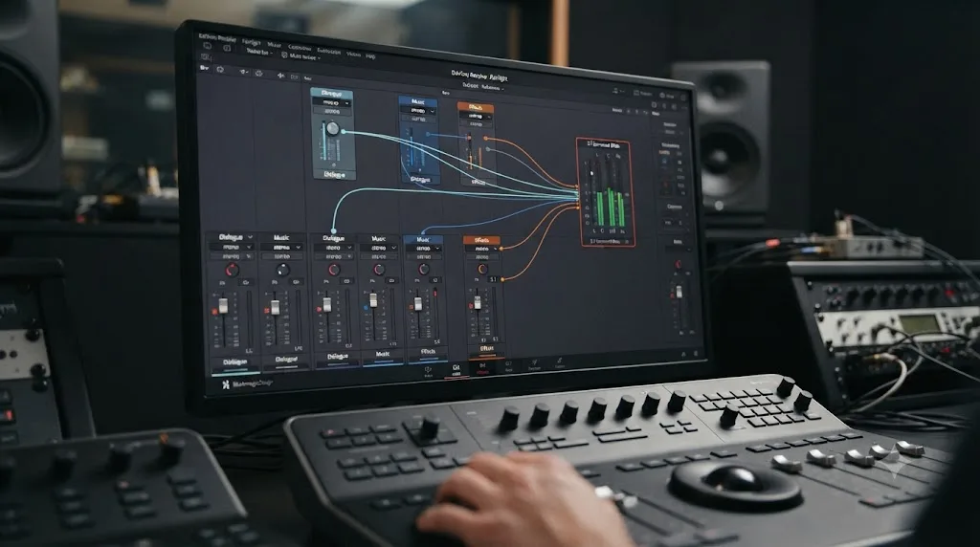
Task: Toggle right button below second Dialogue pan knob
Action: [x=346, y=281]
